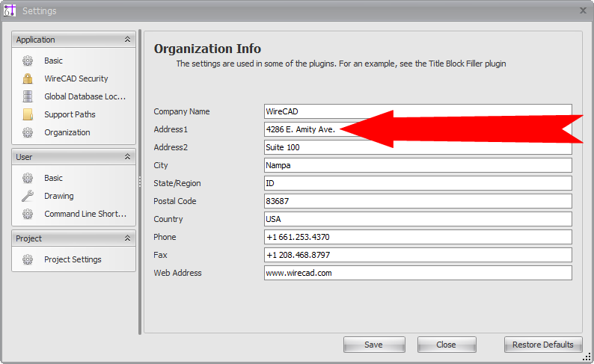
Task: Click the Web Address field
Action: (x=418, y=273)
